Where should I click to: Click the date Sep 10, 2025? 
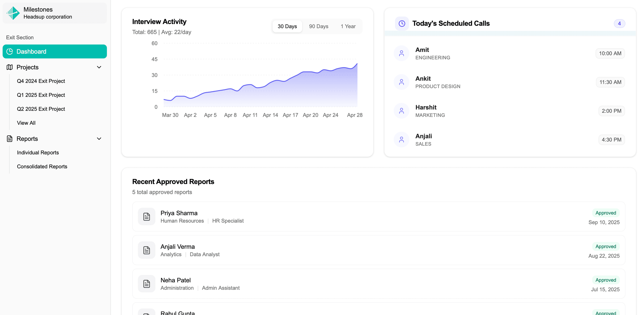point(604,222)
